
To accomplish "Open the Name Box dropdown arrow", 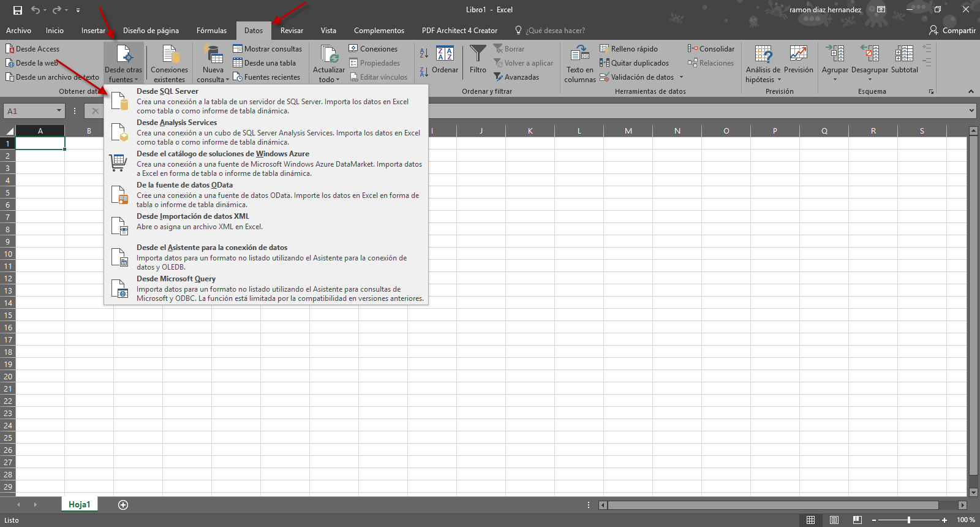I will [x=59, y=111].
